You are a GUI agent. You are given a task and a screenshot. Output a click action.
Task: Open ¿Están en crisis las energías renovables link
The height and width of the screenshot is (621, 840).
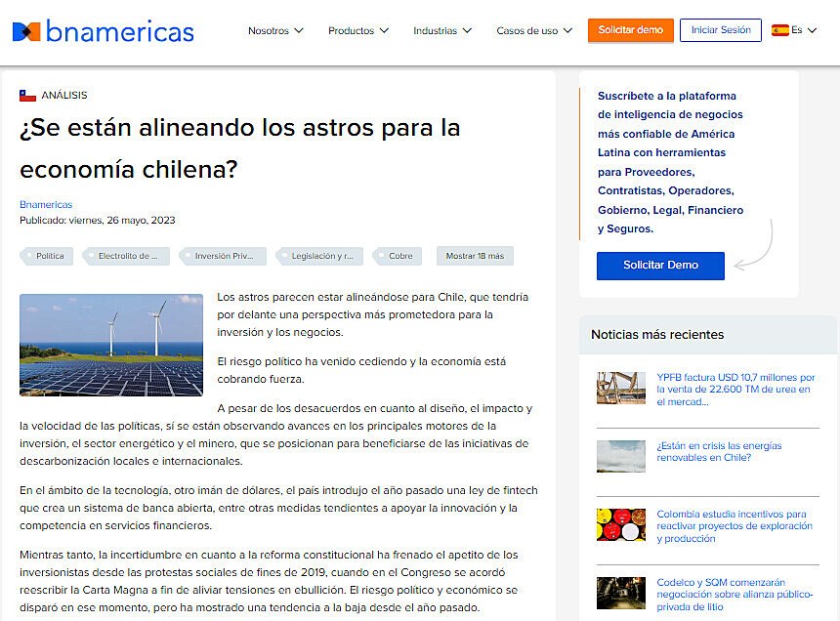(719, 451)
